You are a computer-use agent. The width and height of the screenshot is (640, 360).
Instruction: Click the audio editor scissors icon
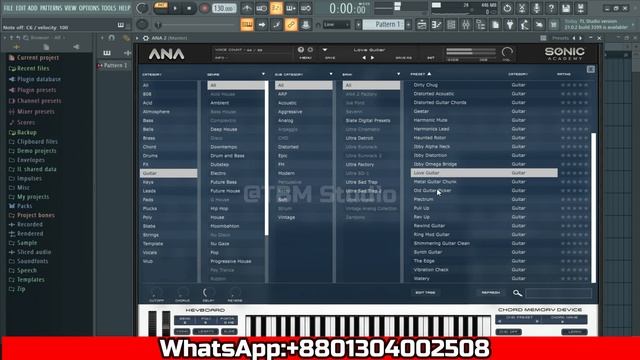[522, 8]
